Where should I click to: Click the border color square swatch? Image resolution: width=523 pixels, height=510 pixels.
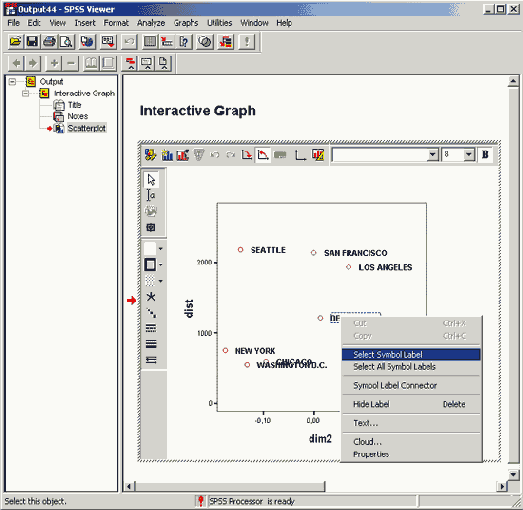coord(150,265)
